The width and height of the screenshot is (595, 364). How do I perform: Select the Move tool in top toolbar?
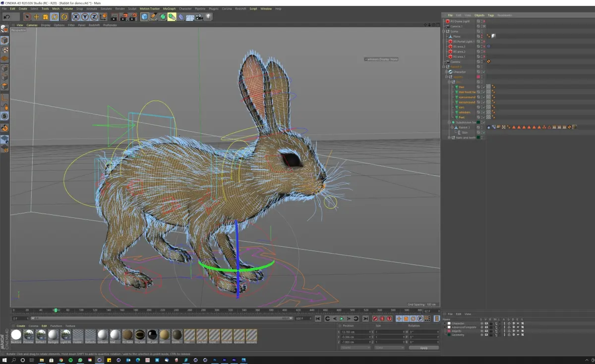point(36,17)
